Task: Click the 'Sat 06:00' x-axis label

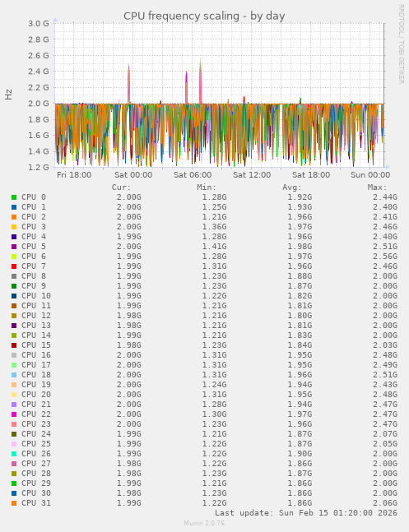Action: pos(193,175)
